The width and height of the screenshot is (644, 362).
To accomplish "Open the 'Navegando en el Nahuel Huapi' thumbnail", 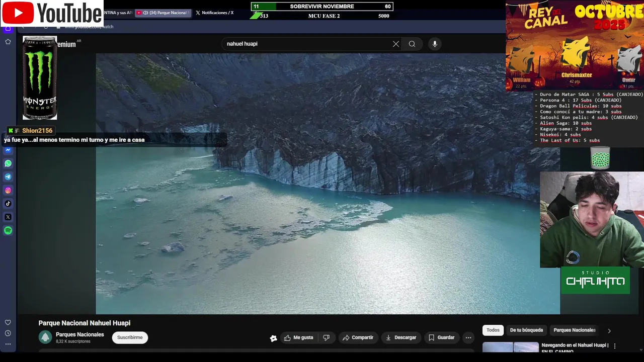I will (510, 347).
